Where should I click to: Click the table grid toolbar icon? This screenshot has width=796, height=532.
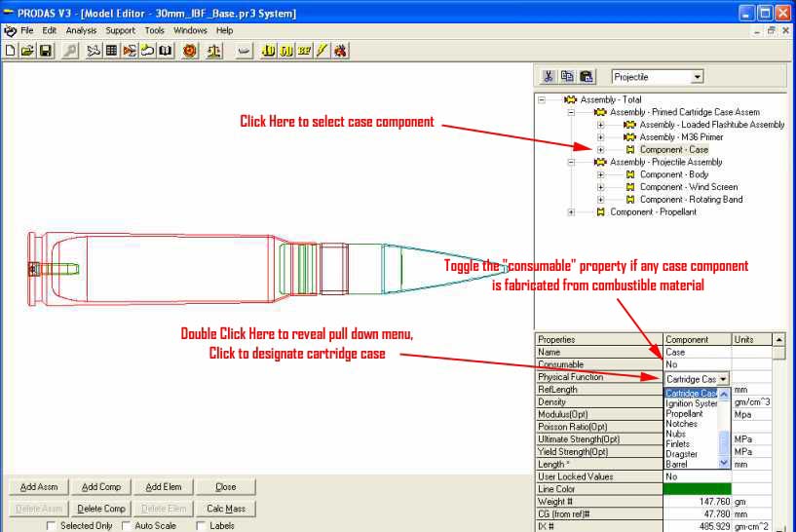[112, 50]
